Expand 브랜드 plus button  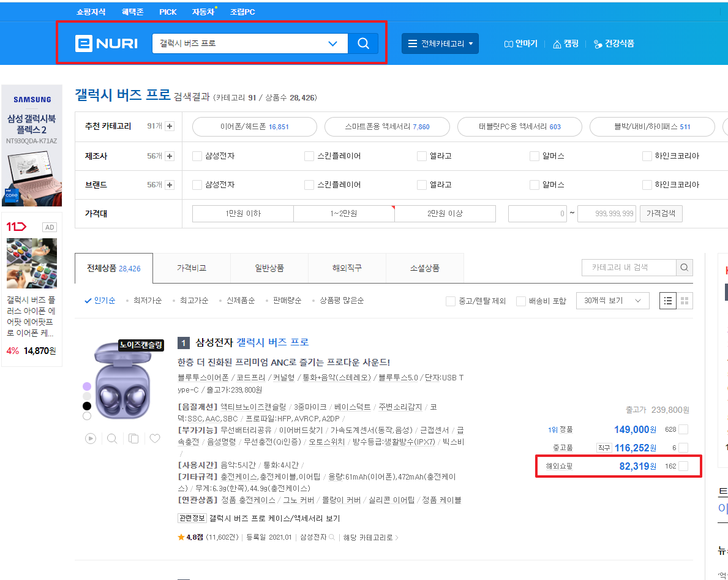(170, 185)
